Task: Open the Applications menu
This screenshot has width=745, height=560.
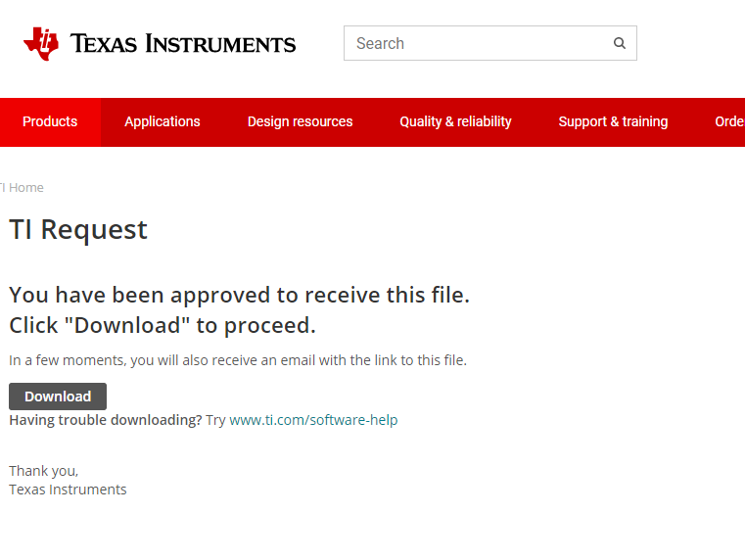Action: [x=162, y=121]
